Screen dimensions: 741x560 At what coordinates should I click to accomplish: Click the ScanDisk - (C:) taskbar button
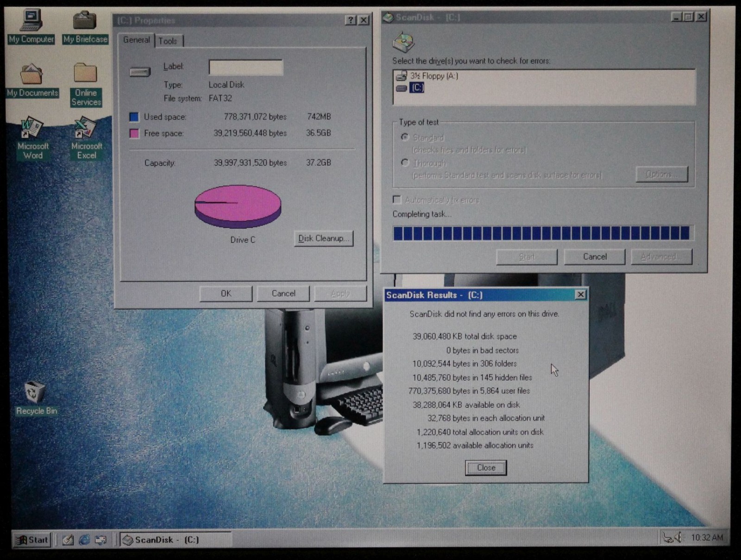176,540
